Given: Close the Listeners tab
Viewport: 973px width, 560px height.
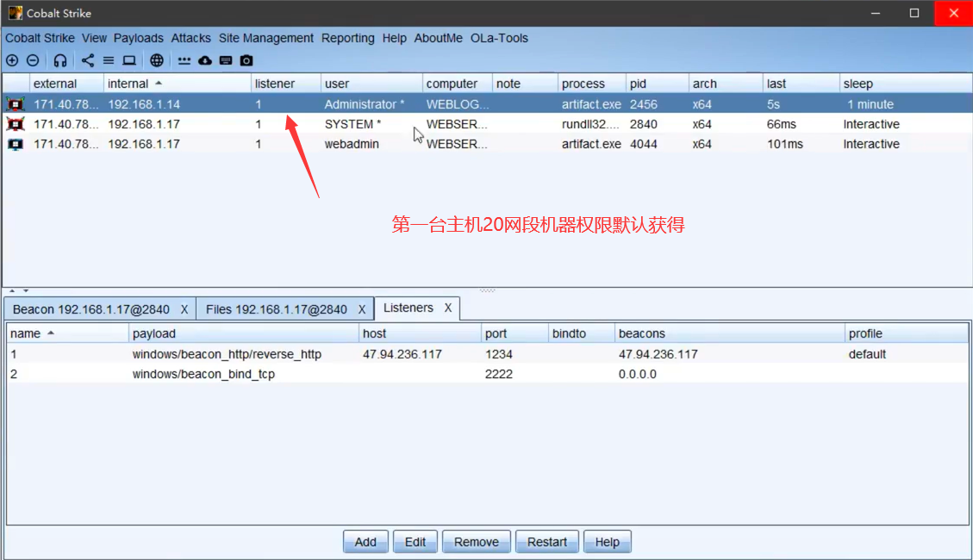Looking at the screenshot, I should pos(448,308).
